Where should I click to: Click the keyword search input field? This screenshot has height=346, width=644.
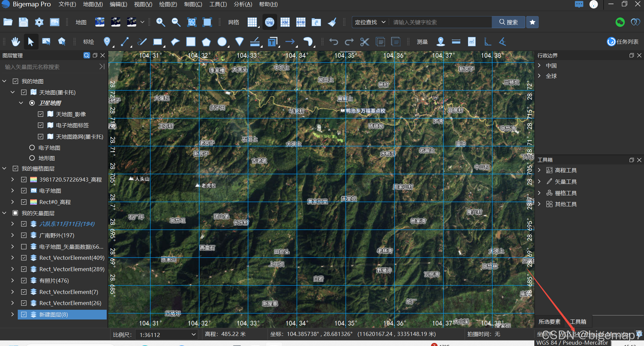click(440, 22)
